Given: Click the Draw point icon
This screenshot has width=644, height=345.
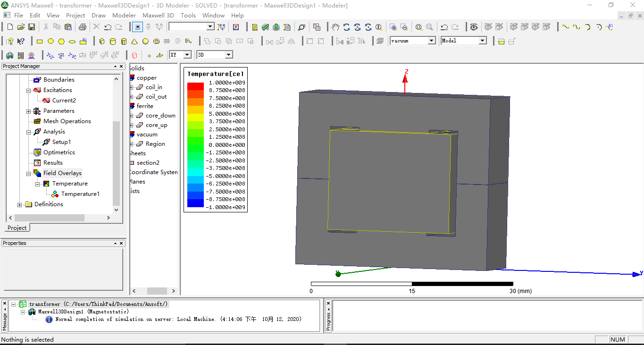Looking at the screenshot, I should 150,56.
